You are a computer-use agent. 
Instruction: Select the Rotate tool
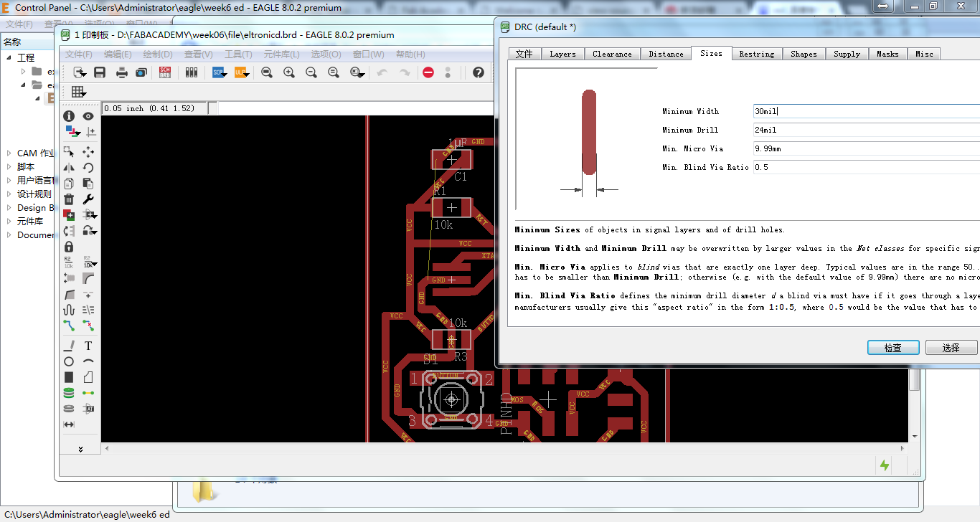pyautogui.click(x=88, y=168)
